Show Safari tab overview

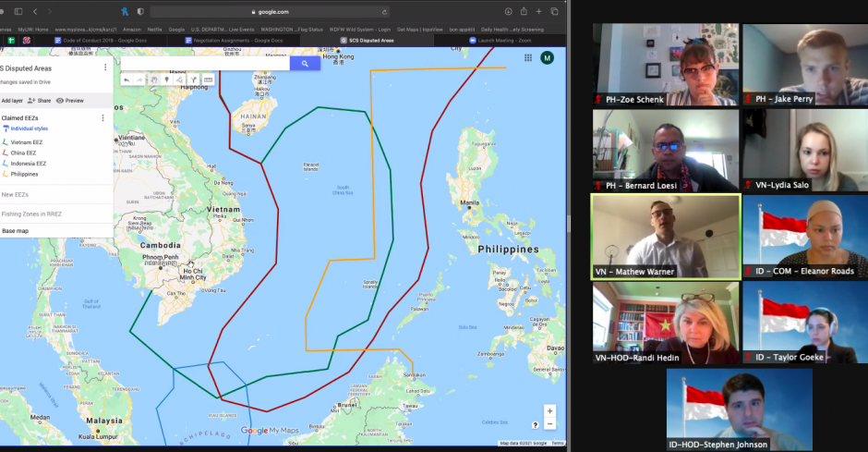[554, 12]
